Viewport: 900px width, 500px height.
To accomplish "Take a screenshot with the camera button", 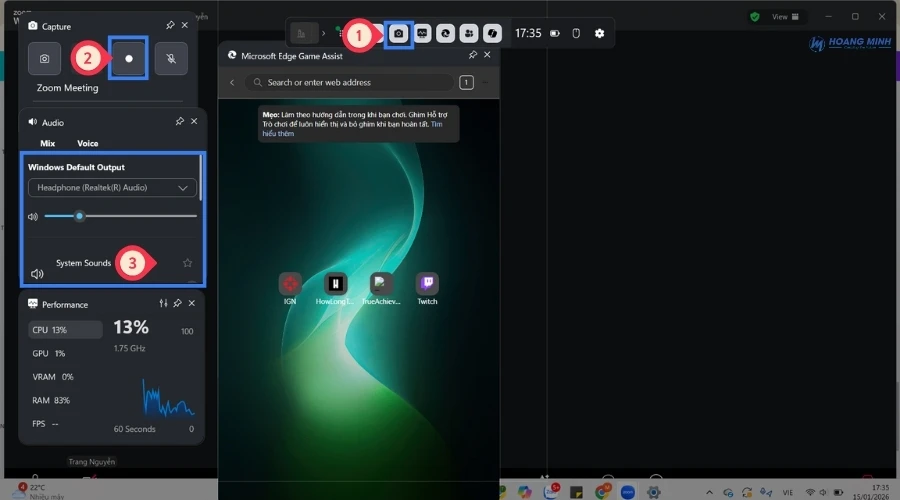I will point(44,59).
